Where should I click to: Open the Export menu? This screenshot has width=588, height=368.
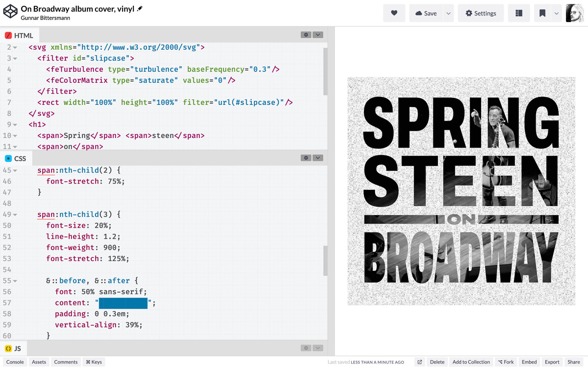[552, 362]
